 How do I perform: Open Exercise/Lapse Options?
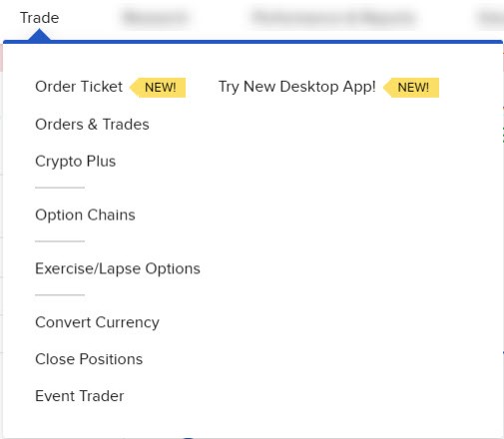tap(118, 268)
